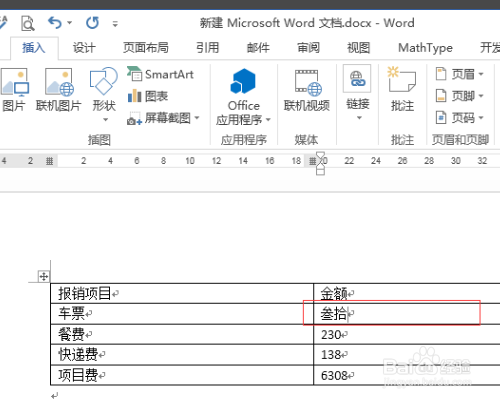Open the MathType ribbon tab
The width and height of the screenshot is (500, 400).
[x=425, y=48]
